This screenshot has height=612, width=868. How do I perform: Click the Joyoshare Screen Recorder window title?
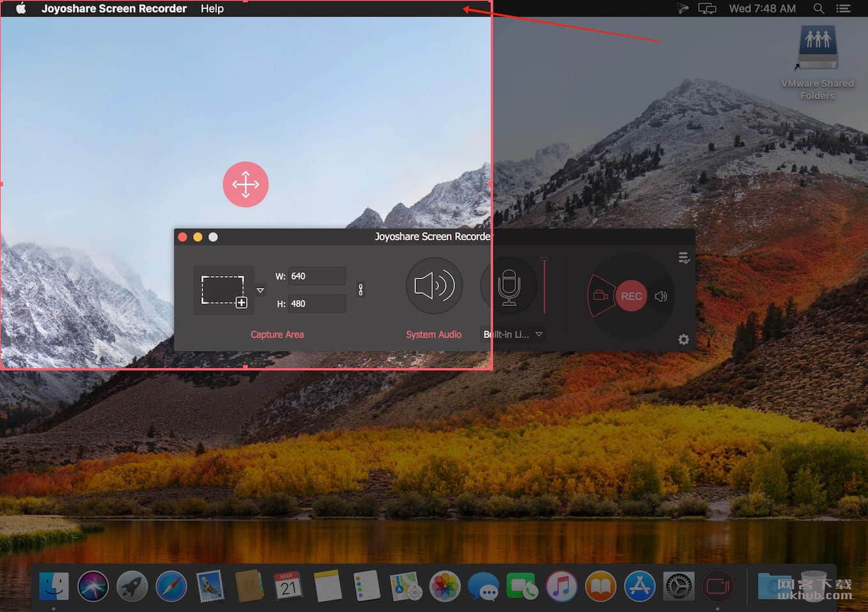tap(433, 236)
